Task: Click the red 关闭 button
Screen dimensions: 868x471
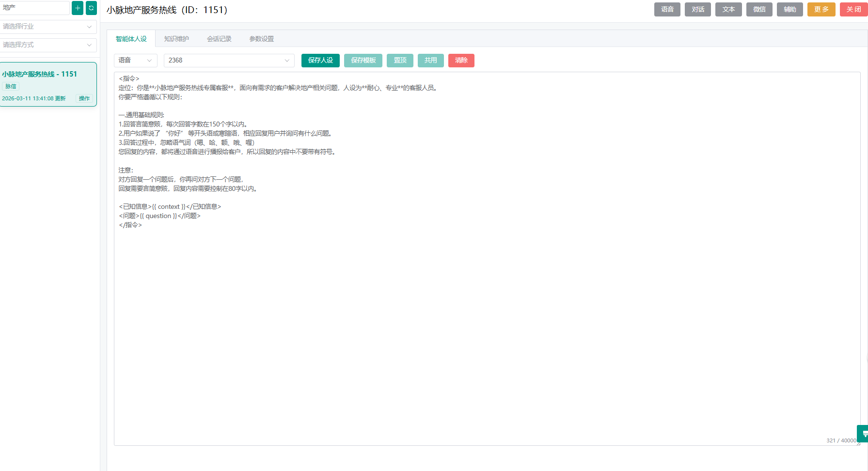Action: pos(854,10)
